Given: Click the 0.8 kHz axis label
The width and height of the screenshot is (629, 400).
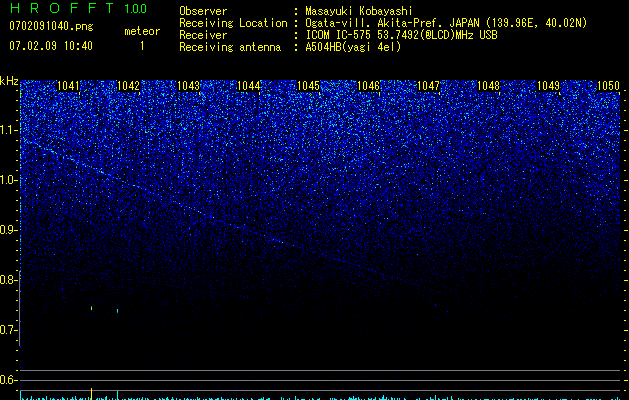Looking at the screenshot, I should pos(9,280).
